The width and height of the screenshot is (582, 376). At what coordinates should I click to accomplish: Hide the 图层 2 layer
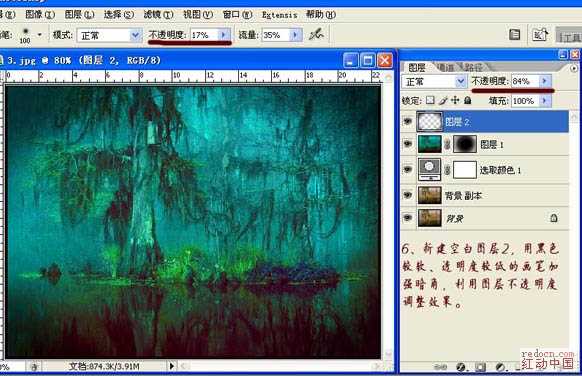(x=408, y=121)
